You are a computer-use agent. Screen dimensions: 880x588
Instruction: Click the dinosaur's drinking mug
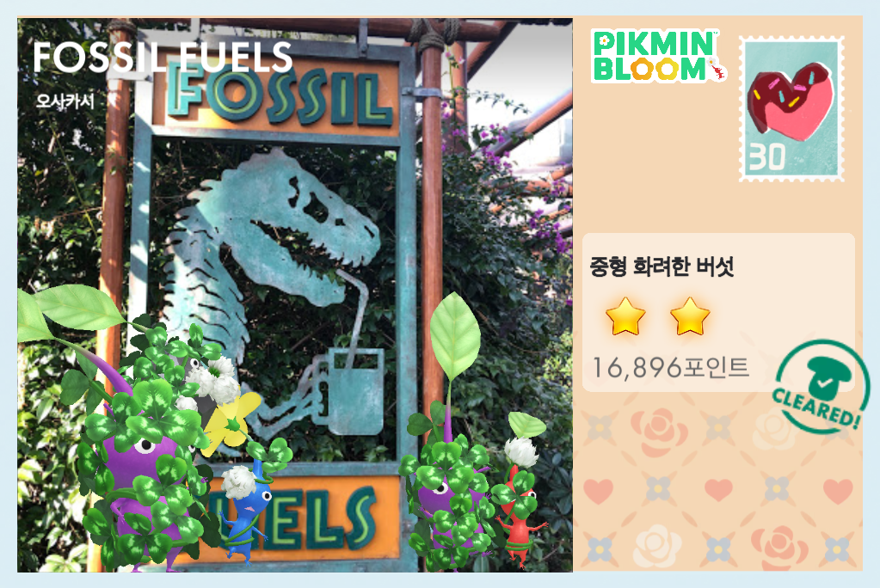point(354,390)
